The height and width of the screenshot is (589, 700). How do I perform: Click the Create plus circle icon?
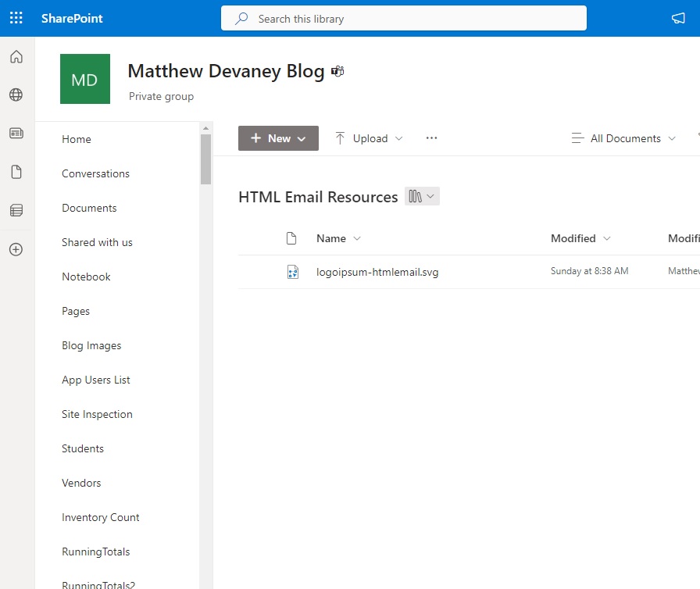tap(16, 249)
